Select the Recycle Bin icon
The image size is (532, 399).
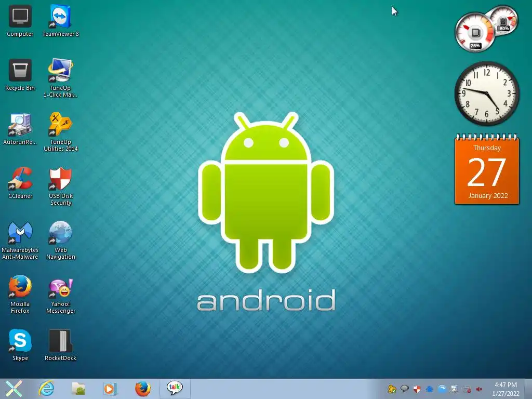pos(20,75)
